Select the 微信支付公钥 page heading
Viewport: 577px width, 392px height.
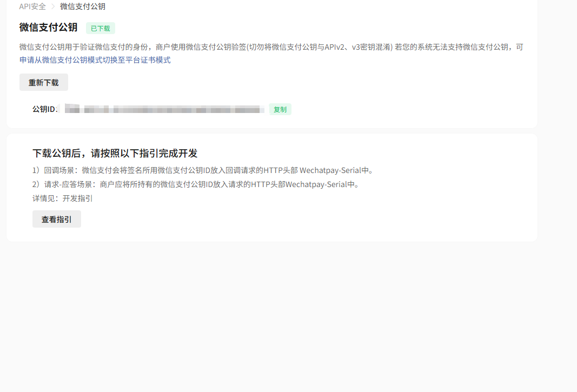click(48, 28)
